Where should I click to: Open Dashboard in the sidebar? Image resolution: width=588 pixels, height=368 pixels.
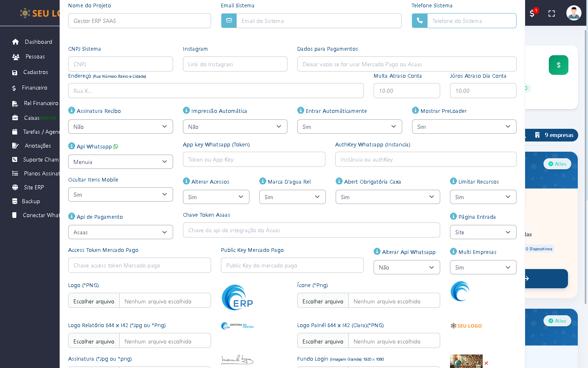coord(38,42)
